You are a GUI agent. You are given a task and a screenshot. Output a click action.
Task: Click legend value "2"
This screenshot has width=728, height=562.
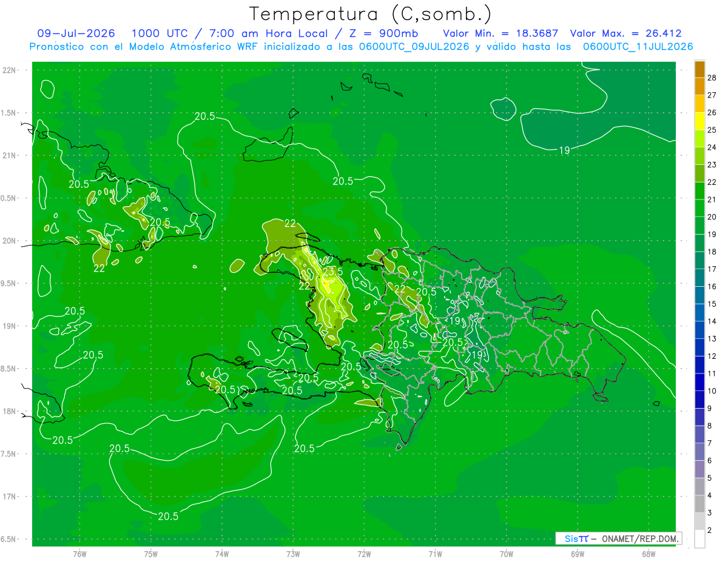click(710, 530)
